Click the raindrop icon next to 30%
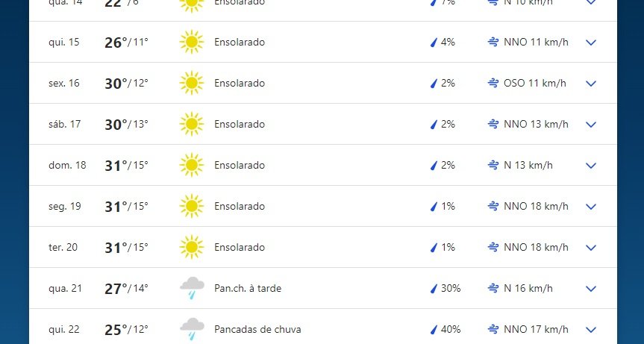The image size is (644, 344). click(434, 289)
